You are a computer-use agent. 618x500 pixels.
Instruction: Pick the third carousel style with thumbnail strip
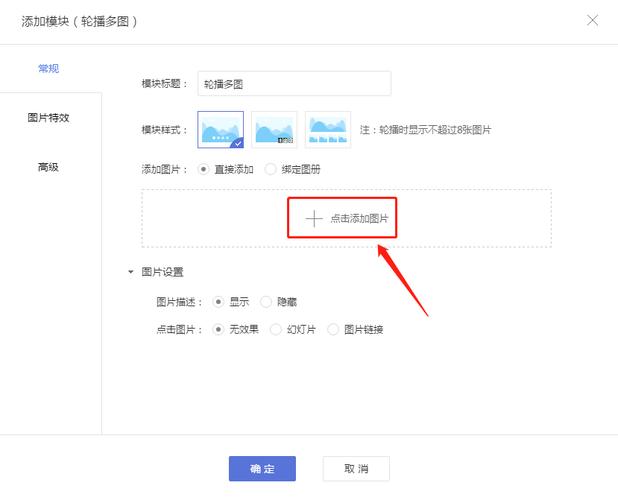click(x=327, y=130)
